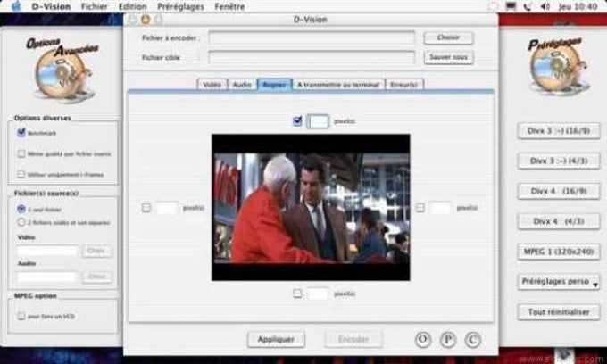Click the Sauver sous button
The width and height of the screenshot is (607, 364).
pos(448,57)
